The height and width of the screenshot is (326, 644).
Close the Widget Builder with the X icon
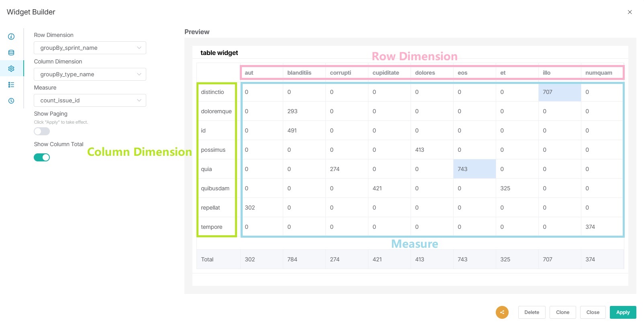(x=630, y=12)
